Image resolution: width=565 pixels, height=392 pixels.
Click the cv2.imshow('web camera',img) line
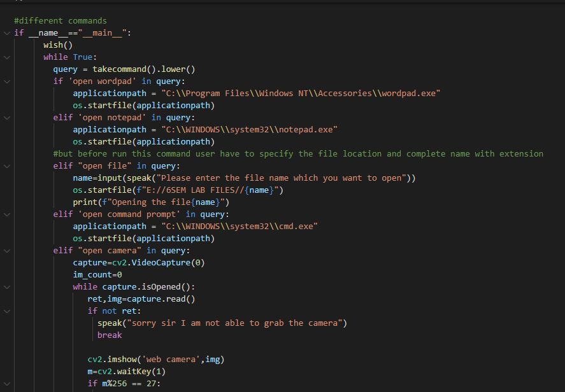(156, 360)
